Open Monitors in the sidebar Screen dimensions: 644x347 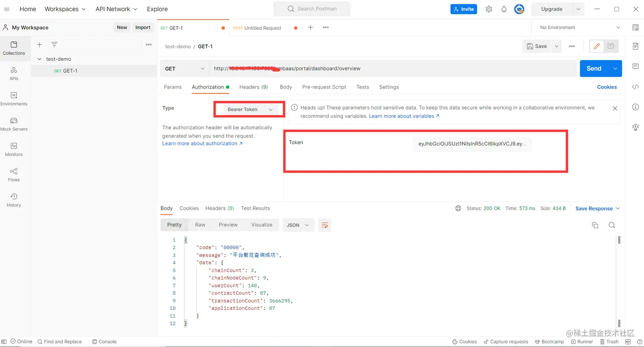tap(14, 150)
